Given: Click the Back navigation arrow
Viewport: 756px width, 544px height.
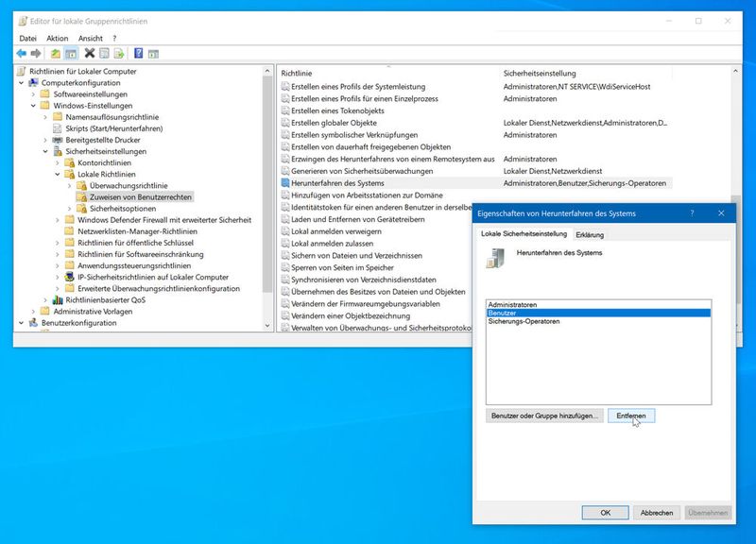Looking at the screenshot, I should [22, 54].
